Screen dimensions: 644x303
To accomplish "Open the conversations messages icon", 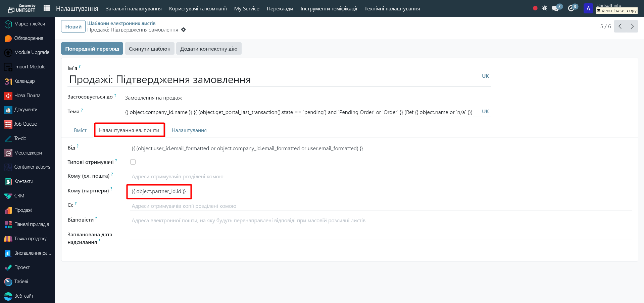I will click(x=555, y=8).
